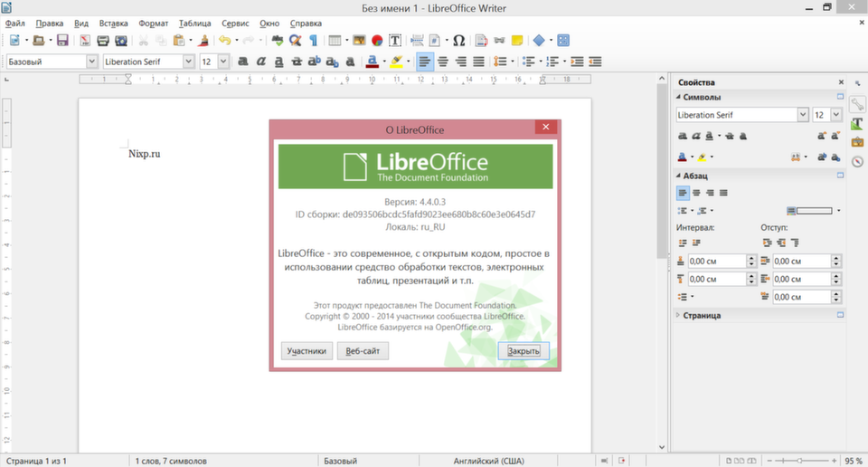Click the Export as PDF icon
Viewport: 868px width, 467px height.
[85, 41]
